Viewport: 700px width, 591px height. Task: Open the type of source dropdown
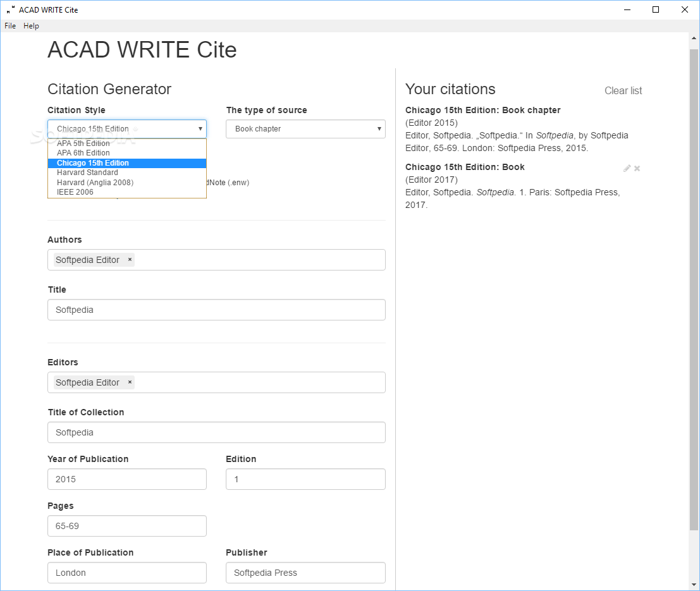305,129
